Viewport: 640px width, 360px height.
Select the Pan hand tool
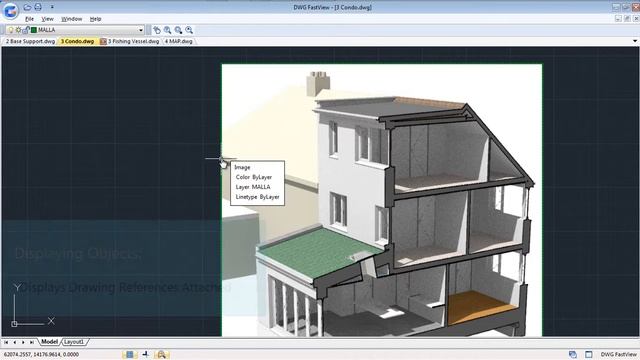[x=157, y=30]
